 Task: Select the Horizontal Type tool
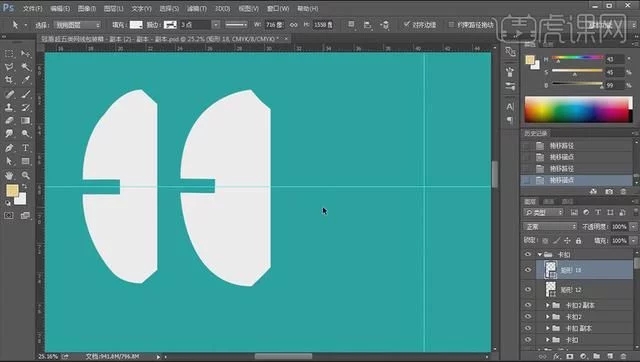25,148
